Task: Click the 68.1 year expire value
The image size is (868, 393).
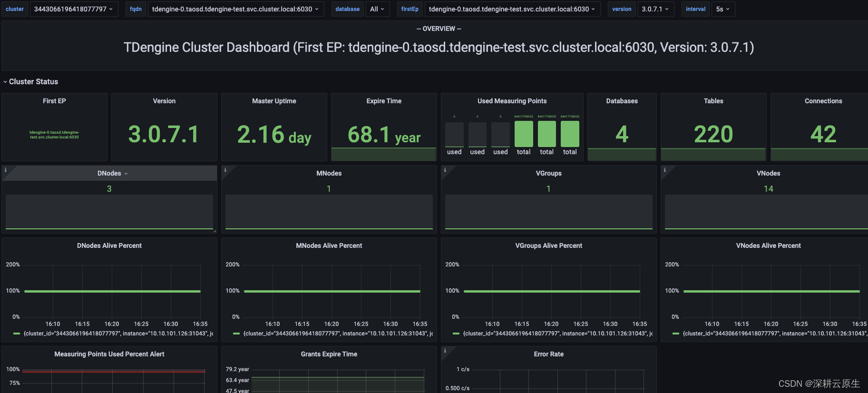Action: pyautogui.click(x=384, y=135)
